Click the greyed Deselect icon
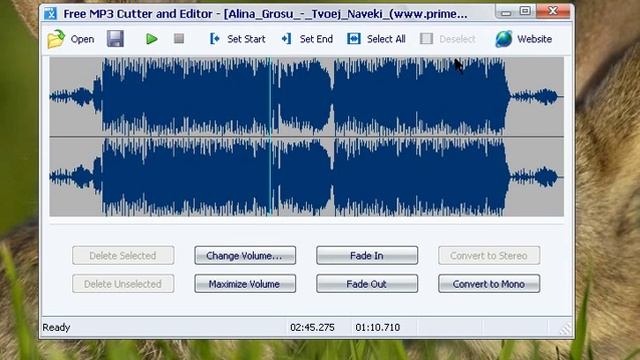 pyautogui.click(x=426, y=39)
